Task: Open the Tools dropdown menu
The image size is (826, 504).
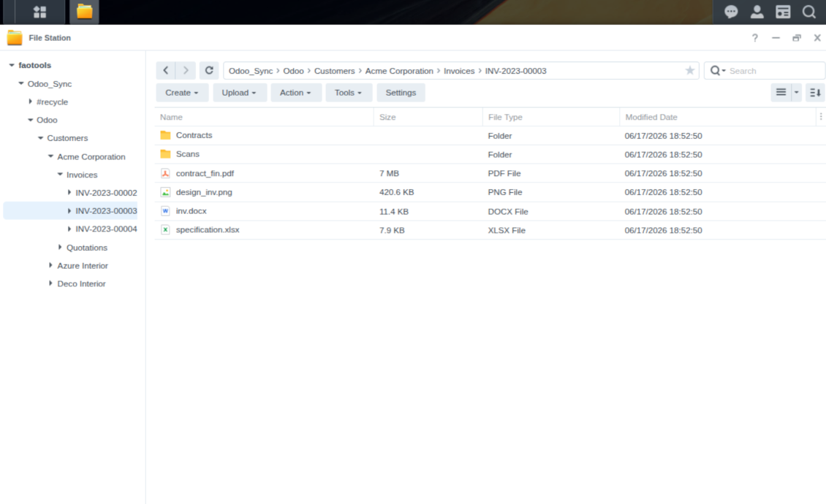Action: click(349, 93)
